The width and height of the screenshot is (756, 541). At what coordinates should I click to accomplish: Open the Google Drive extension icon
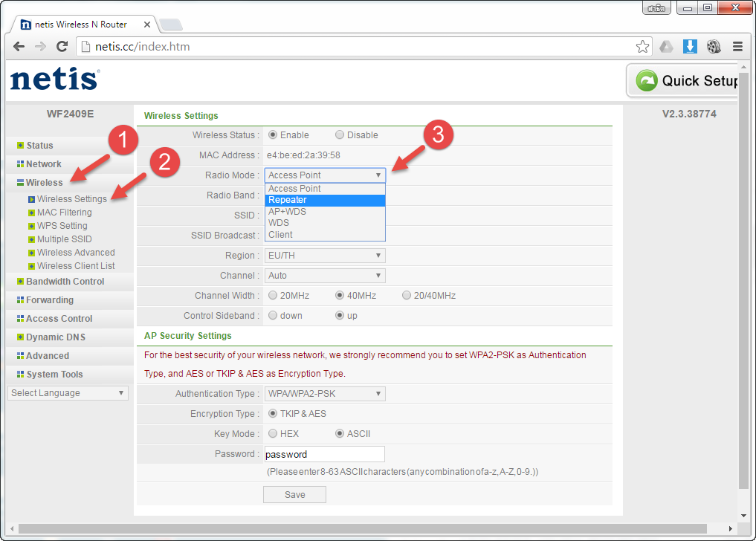point(666,46)
